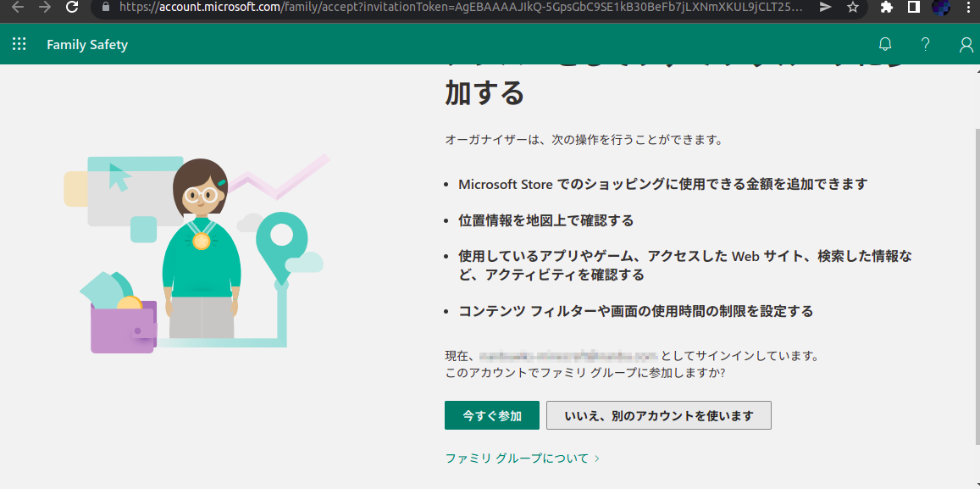980x489 pixels.
Task: Open the notifications bell
Action: [885, 44]
